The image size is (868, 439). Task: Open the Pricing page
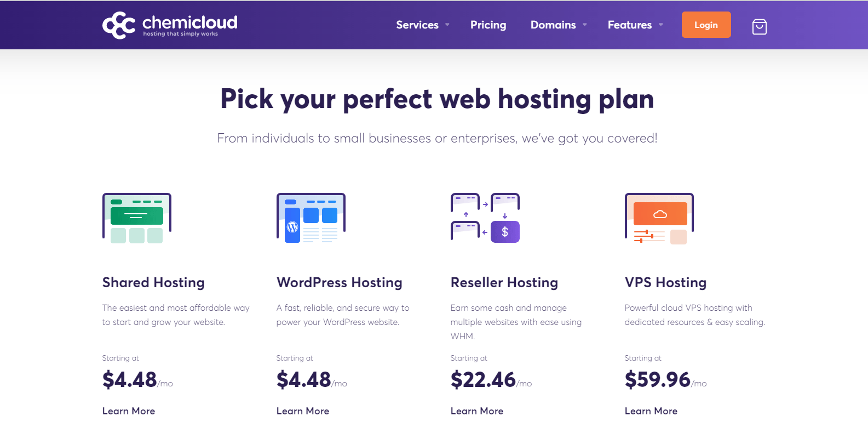point(488,25)
